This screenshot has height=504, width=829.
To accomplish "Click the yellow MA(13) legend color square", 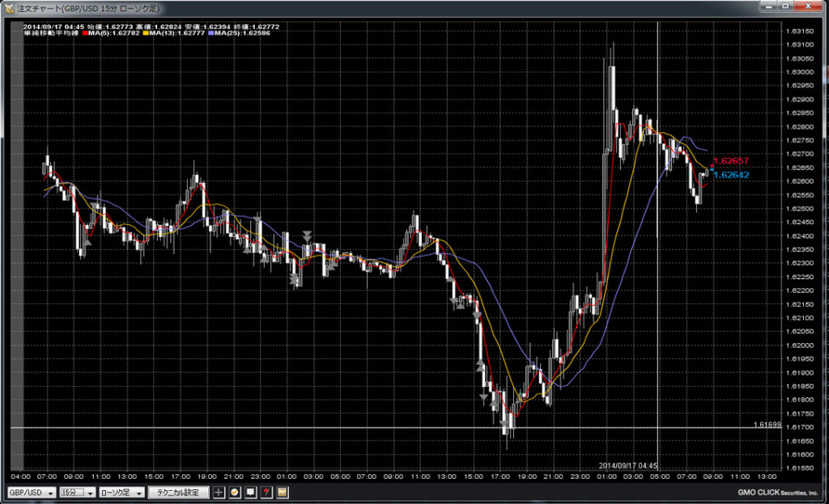I will 147,33.
